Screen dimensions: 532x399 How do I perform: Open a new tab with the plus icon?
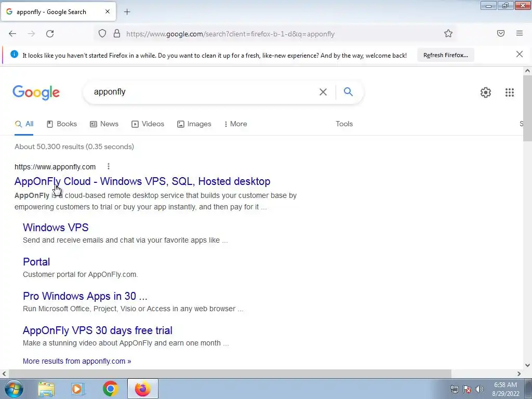[127, 12]
